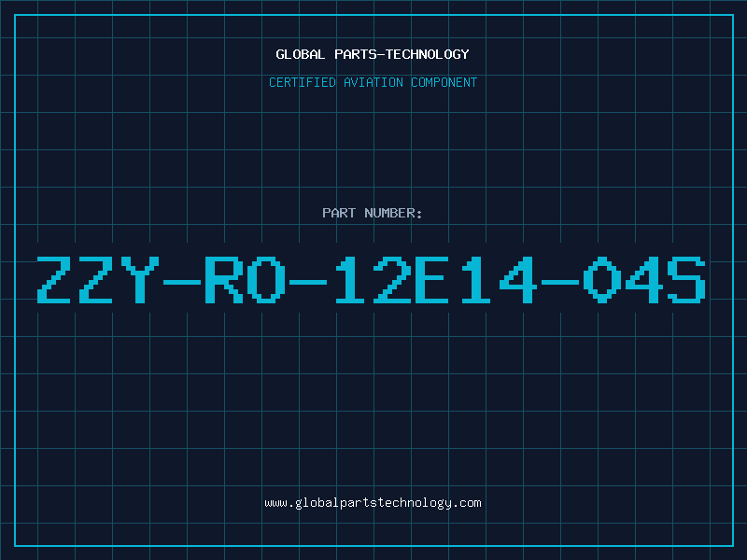Click the letter R in the part number
Viewport: 747px width, 560px height.
point(224,280)
